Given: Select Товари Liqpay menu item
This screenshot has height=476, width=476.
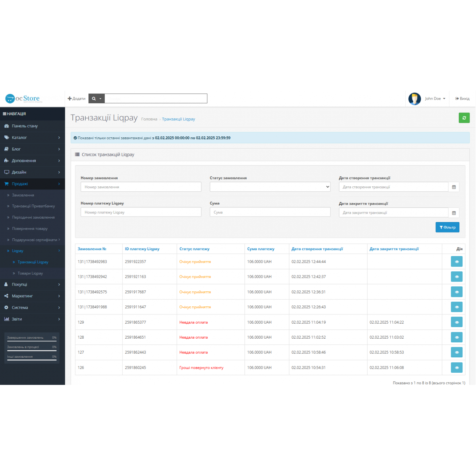Looking at the screenshot, I should coord(30,273).
